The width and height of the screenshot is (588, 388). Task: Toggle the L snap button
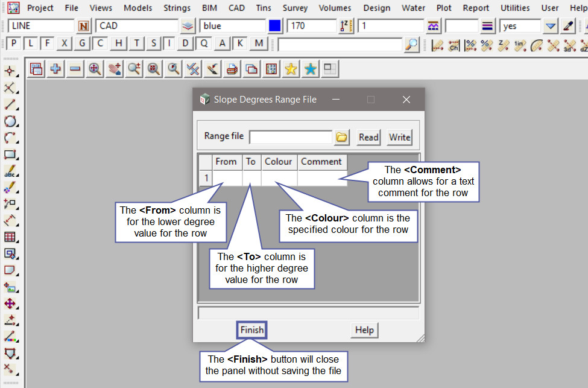click(x=31, y=43)
